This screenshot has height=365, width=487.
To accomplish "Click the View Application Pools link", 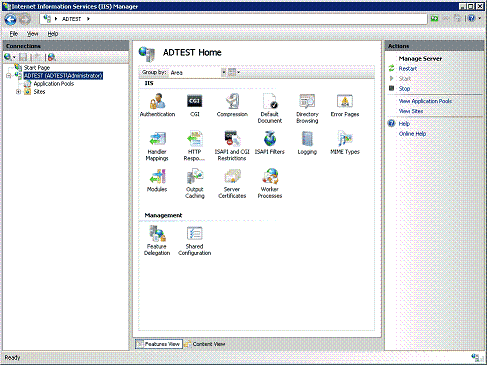I will point(425,101).
